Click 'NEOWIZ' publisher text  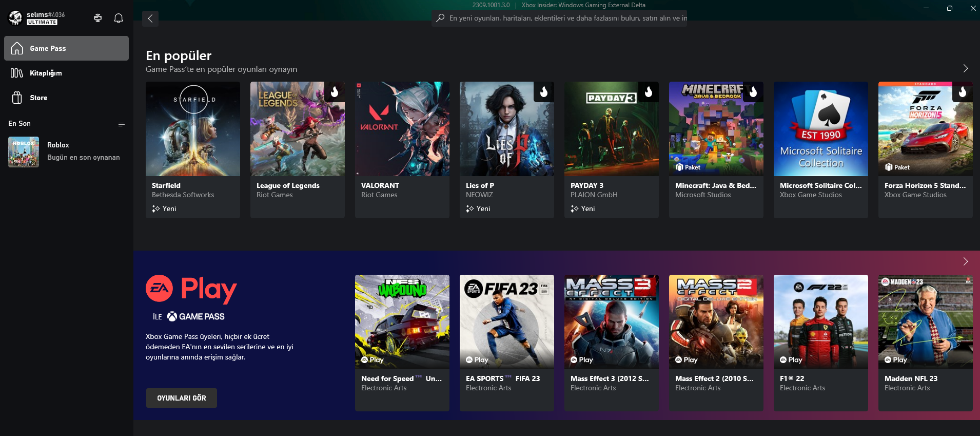pyautogui.click(x=479, y=195)
